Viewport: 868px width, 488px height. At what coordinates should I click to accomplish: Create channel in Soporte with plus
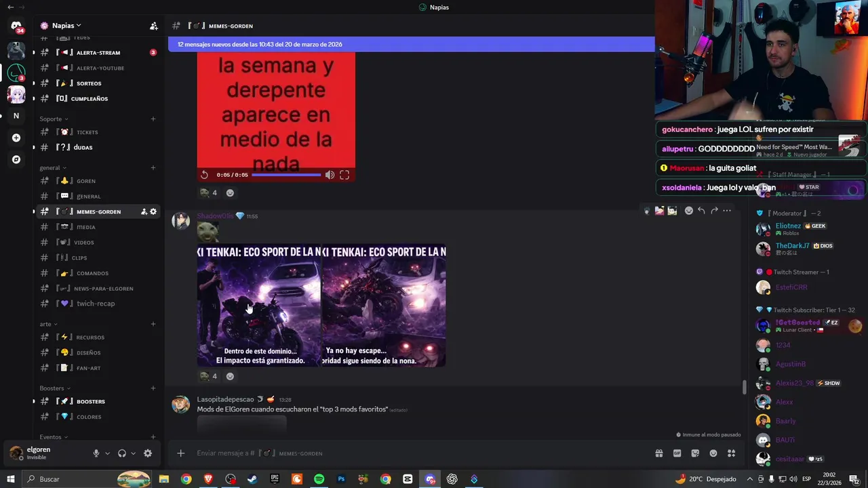(x=153, y=119)
